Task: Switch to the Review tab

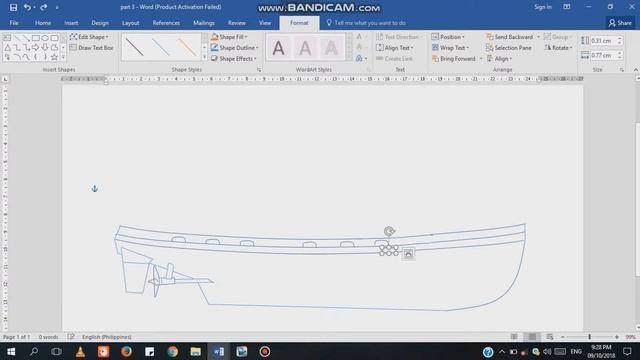Action: point(237,23)
